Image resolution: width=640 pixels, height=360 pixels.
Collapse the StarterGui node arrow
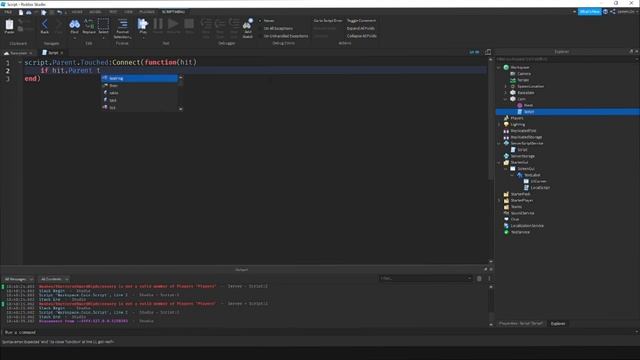[x=499, y=162]
